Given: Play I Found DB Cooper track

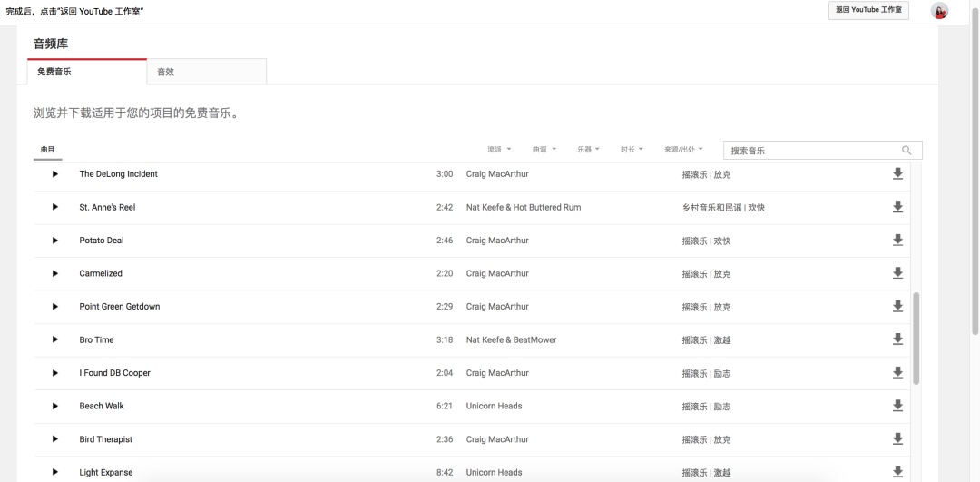Looking at the screenshot, I should [x=55, y=372].
